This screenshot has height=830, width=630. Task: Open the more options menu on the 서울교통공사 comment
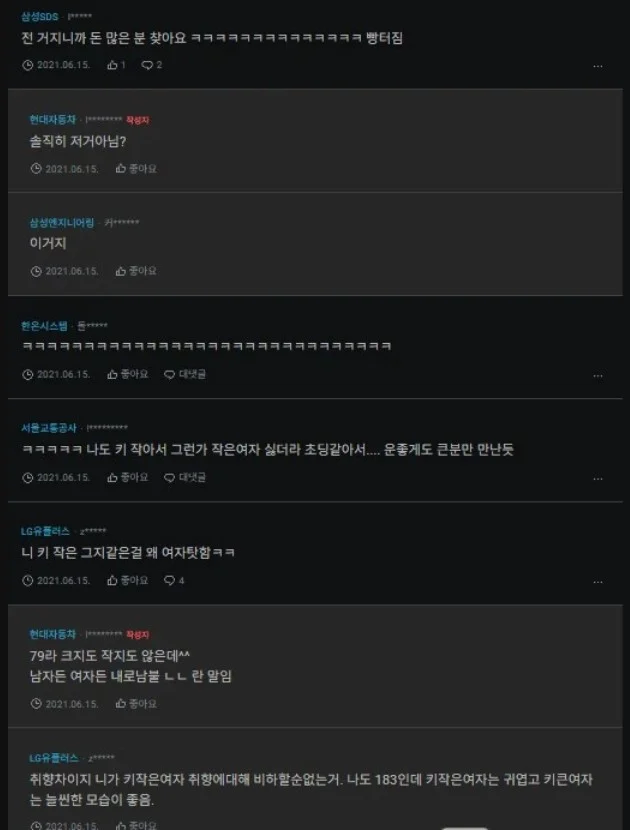click(x=598, y=479)
